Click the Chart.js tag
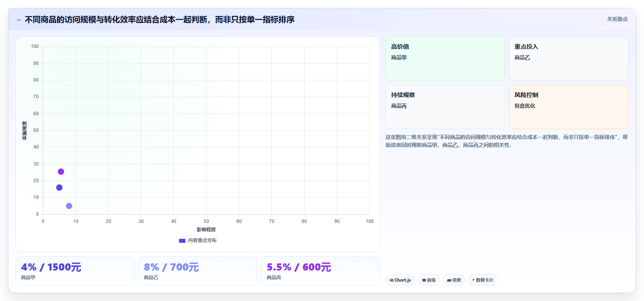This screenshot has height=301, width=644. click(x=400, y=280)
